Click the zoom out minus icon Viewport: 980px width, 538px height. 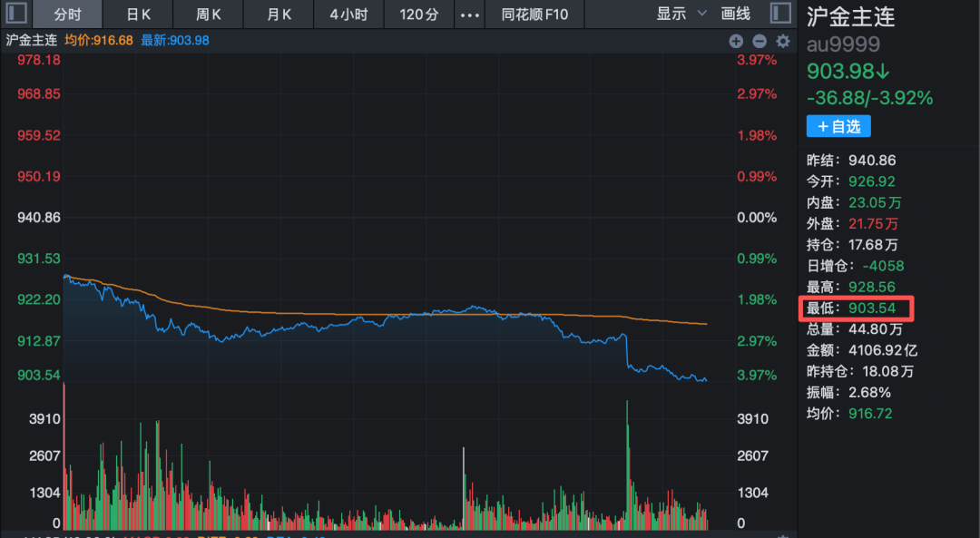[759, 41]
